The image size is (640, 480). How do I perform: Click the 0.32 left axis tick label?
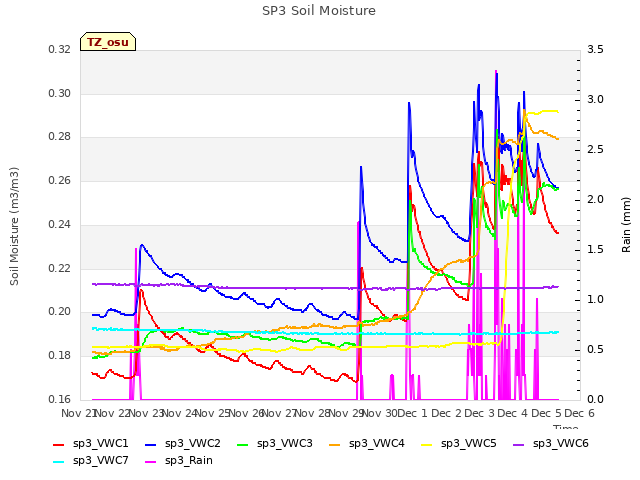(60, 50)
